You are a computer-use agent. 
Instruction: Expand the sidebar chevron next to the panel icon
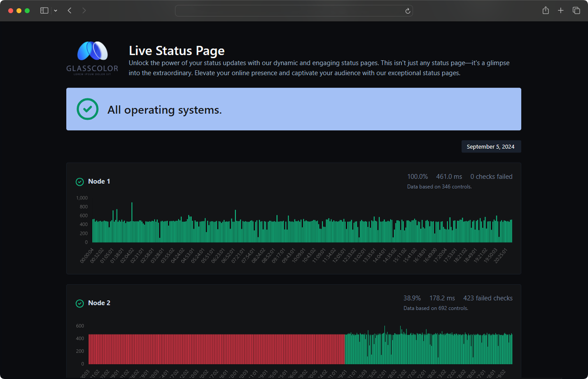[55, 11]
